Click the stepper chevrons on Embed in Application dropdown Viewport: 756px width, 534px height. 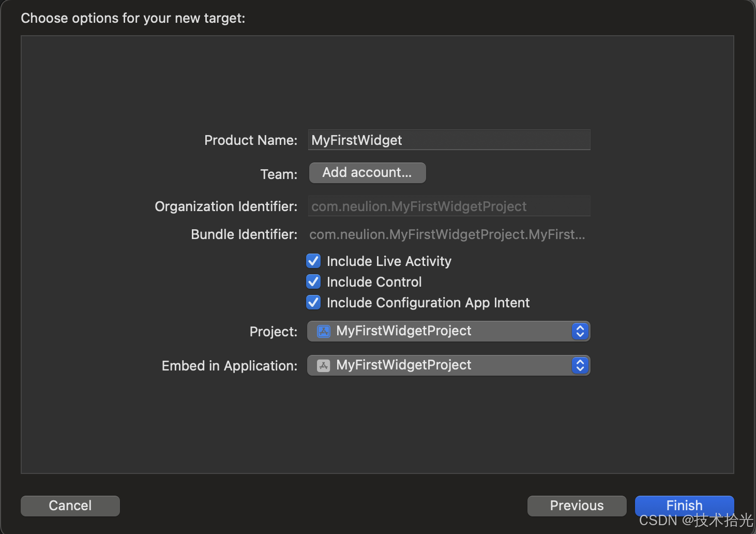tap(580, 365)
